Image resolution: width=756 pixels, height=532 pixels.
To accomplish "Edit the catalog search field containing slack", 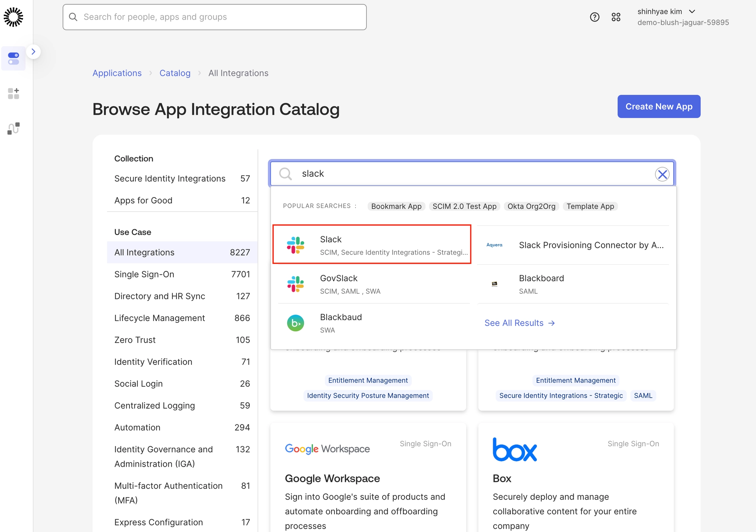I will coord(472,173).
